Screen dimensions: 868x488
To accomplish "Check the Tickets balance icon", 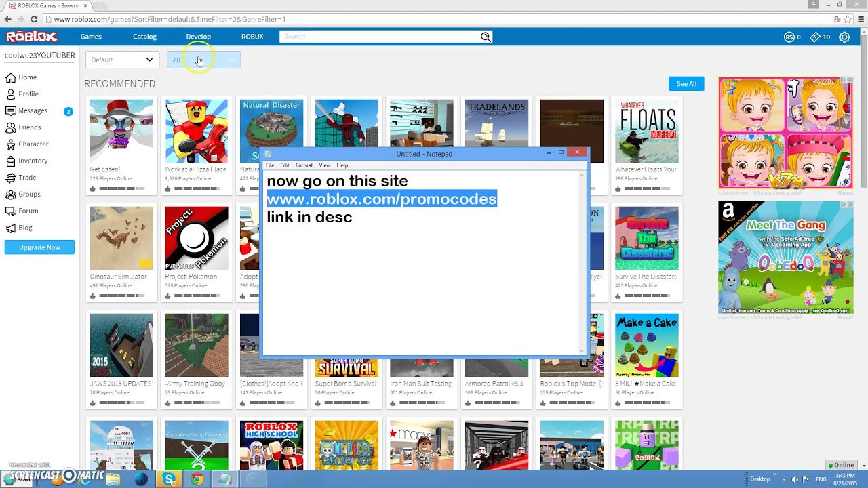I will click(x=814, y=37).
